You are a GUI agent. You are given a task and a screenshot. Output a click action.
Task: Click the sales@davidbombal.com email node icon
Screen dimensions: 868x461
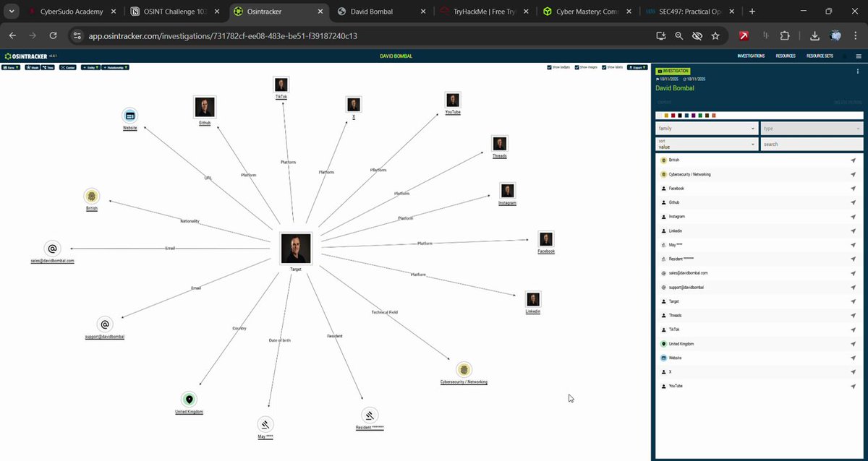click(52, 249)
